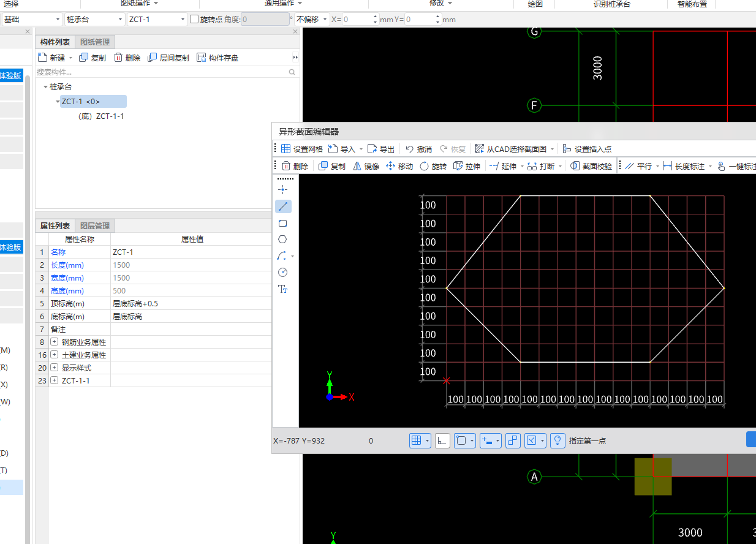Open the 通用操作 ribbon group menu
Viewport: 756px width, 544px height.
[284, 3]
